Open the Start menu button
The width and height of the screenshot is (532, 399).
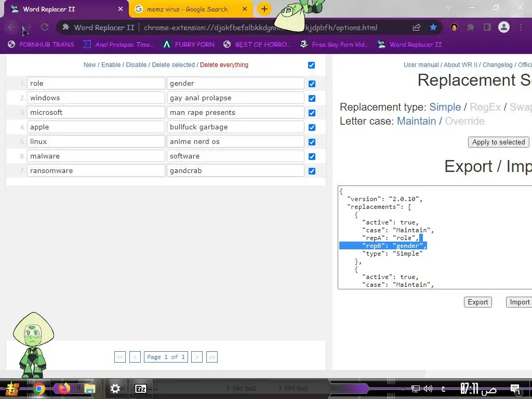(x=12, y=389)
